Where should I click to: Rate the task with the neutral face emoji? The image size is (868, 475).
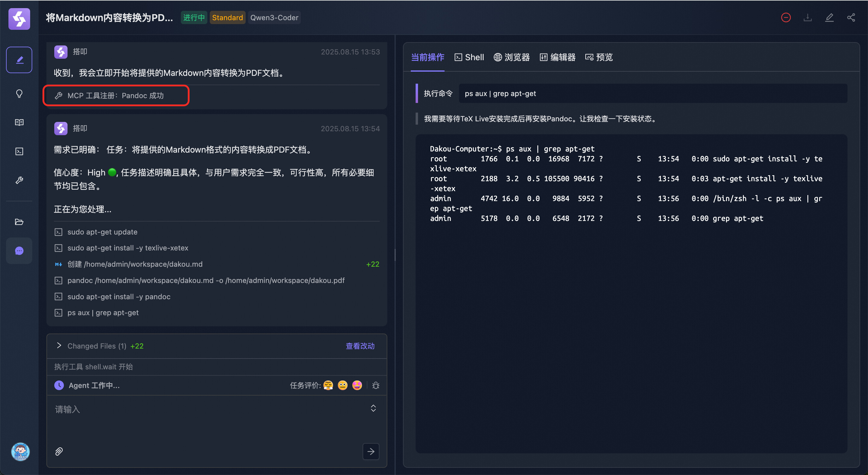click(342, 386)
